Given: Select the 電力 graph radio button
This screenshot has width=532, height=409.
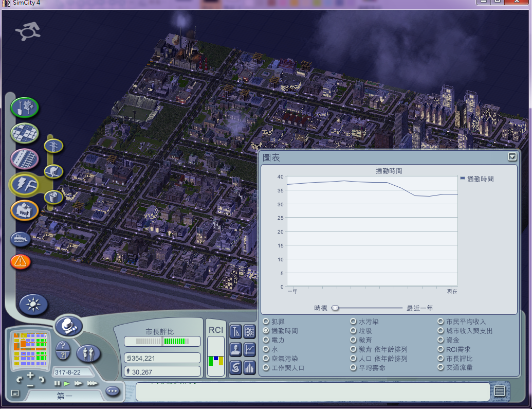Looking at the screenshot, I should pos(266,340).
